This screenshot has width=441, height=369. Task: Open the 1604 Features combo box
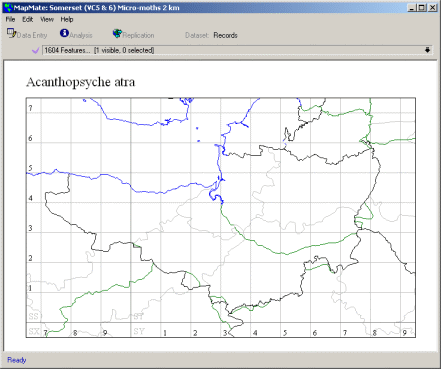[x=237, y=50]
